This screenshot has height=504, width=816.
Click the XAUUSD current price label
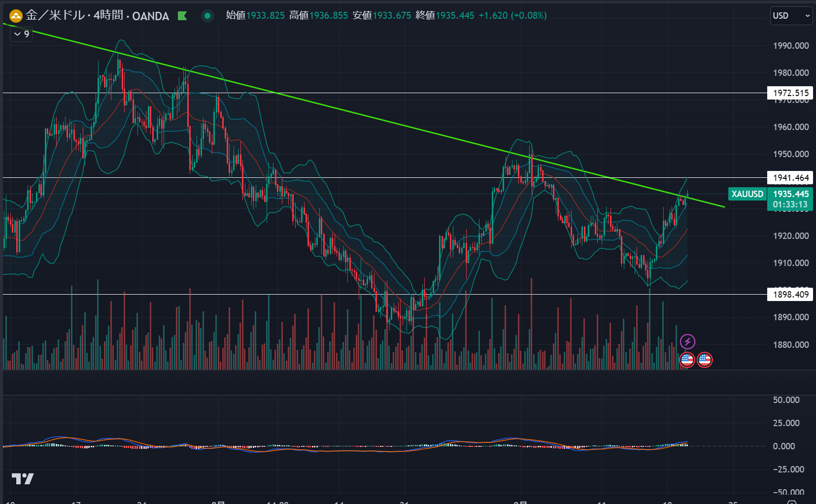pos(748,194)
